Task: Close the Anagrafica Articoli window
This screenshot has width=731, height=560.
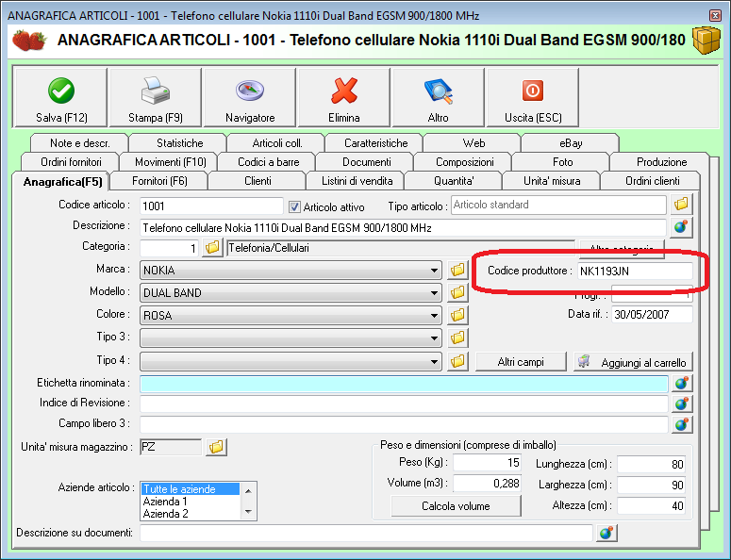Action: (x=715, y=15)
